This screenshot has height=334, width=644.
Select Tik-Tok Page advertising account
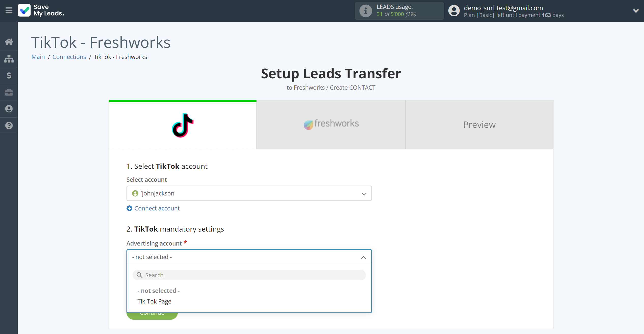point(154,301)
